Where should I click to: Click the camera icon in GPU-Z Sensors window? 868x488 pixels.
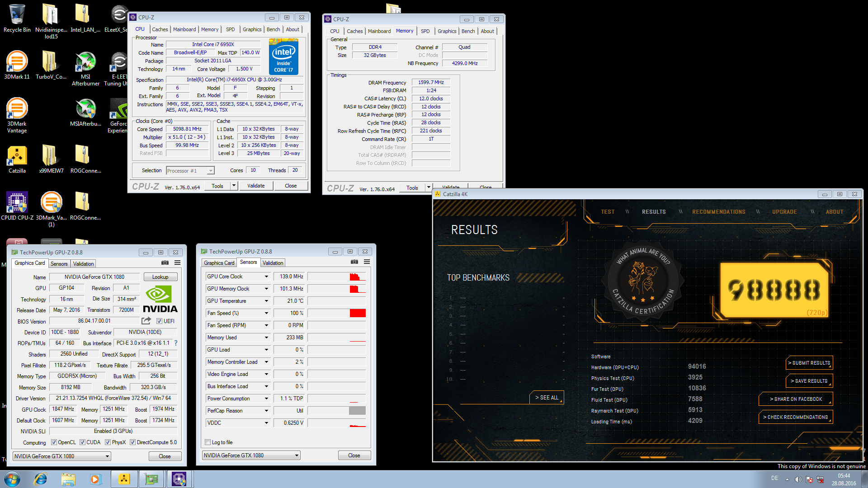point(354,262)
